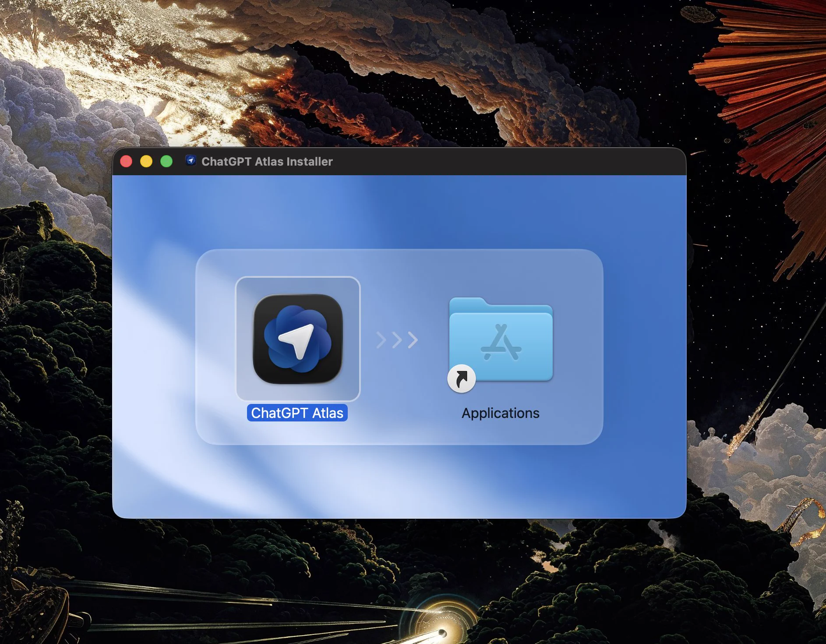The width and height of the screenshot is (826, 644).
Task: Zoom the installer window with green button
Action: point(166,162)
